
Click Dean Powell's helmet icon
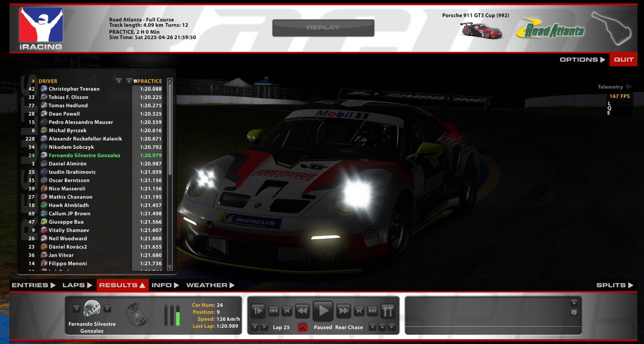[44, 114]
